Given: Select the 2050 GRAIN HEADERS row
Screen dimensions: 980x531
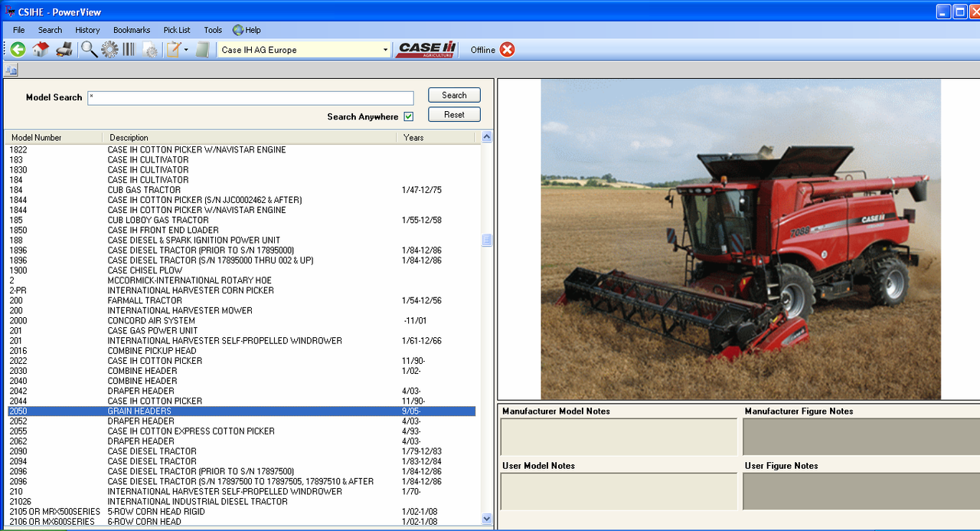Looking at the screenshot, I should point(241,411).
